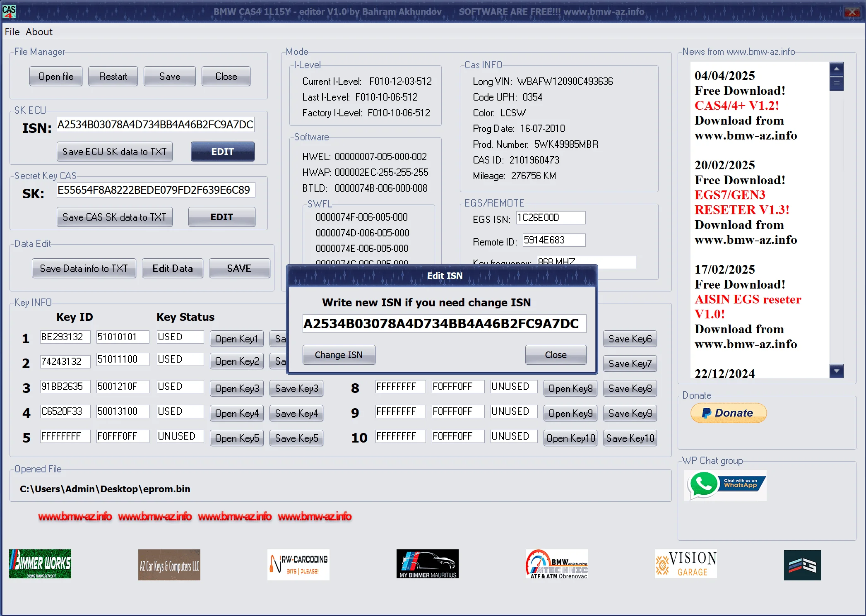Close the main window with X

coord(852,12)
